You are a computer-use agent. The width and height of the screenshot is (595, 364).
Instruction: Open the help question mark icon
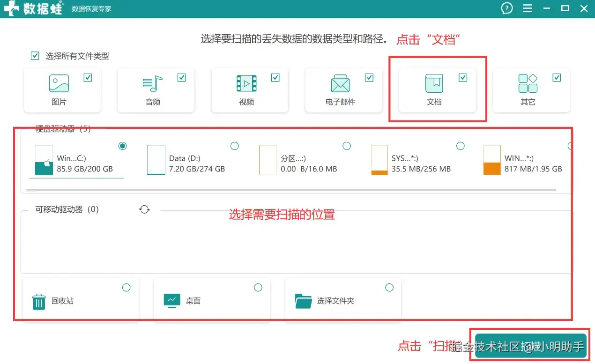[x=507, y=8]
